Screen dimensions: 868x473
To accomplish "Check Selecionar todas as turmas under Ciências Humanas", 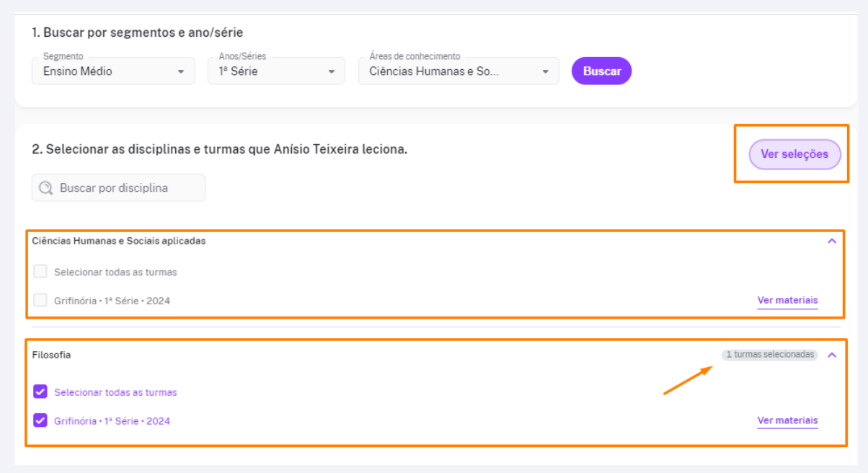I will click(40, 272).
